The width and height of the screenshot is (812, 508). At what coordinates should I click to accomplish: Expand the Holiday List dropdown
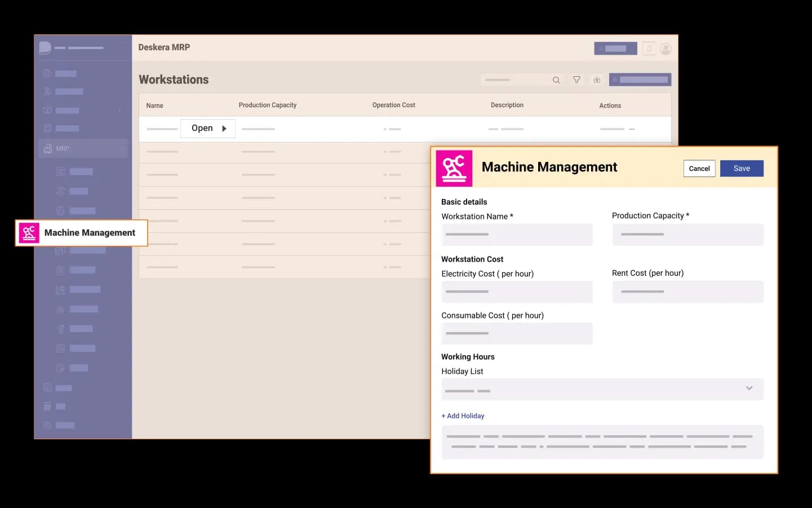[x=749, y=388]
